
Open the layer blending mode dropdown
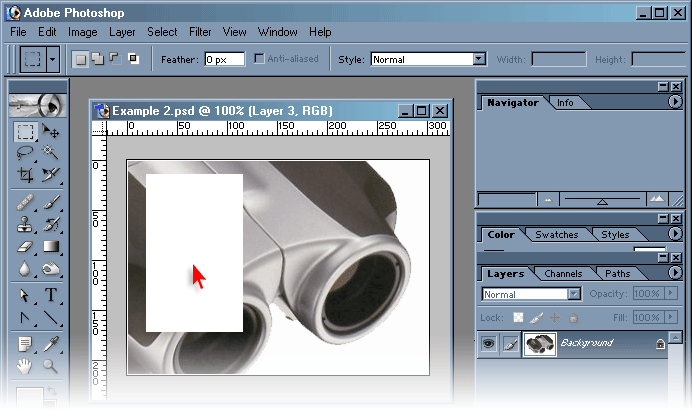click(x=574, y=293)
